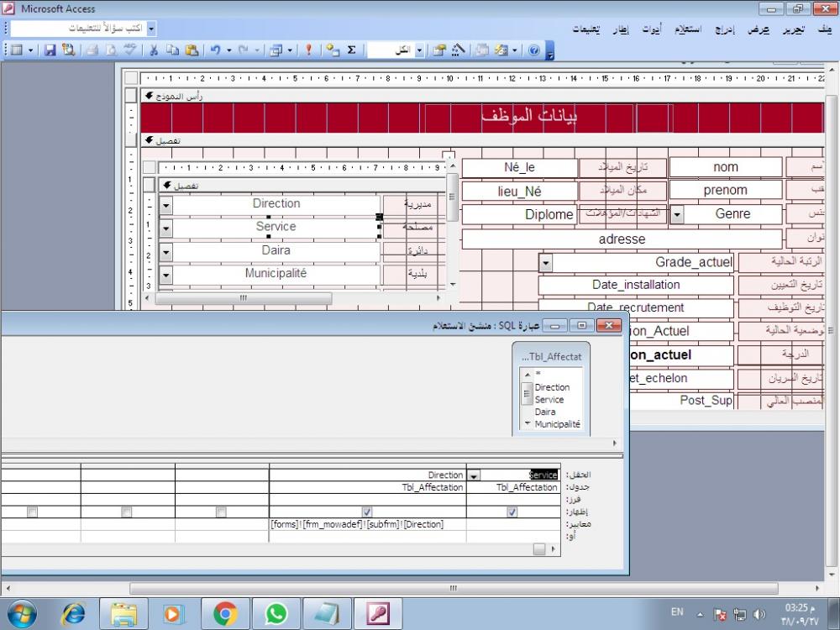Open the أدوات menu
The width and height of the screenshot is (840, 630).
pyautogui.click(x=652, y=29)
